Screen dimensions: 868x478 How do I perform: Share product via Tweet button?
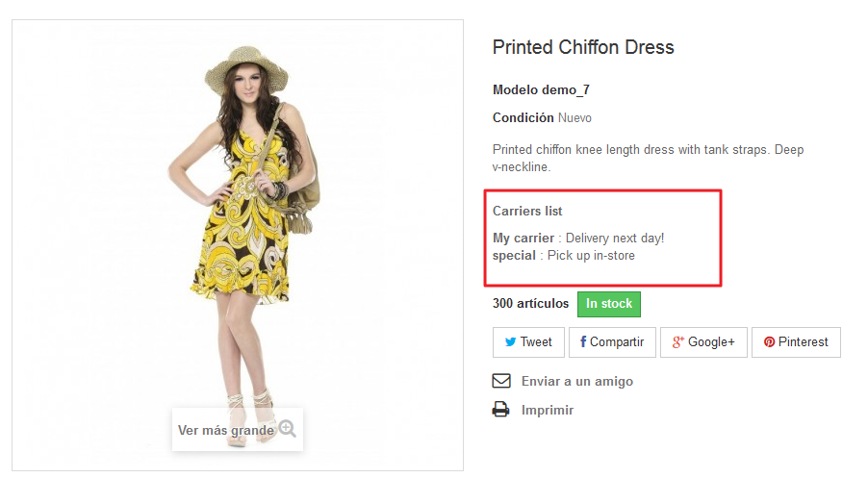pyautogui.click(x=528, y=341)
